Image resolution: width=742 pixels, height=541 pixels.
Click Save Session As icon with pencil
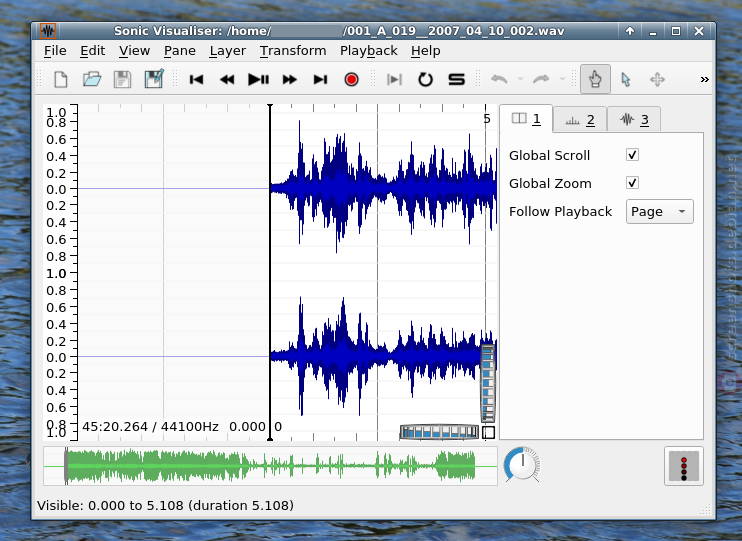tap(154, 79)
